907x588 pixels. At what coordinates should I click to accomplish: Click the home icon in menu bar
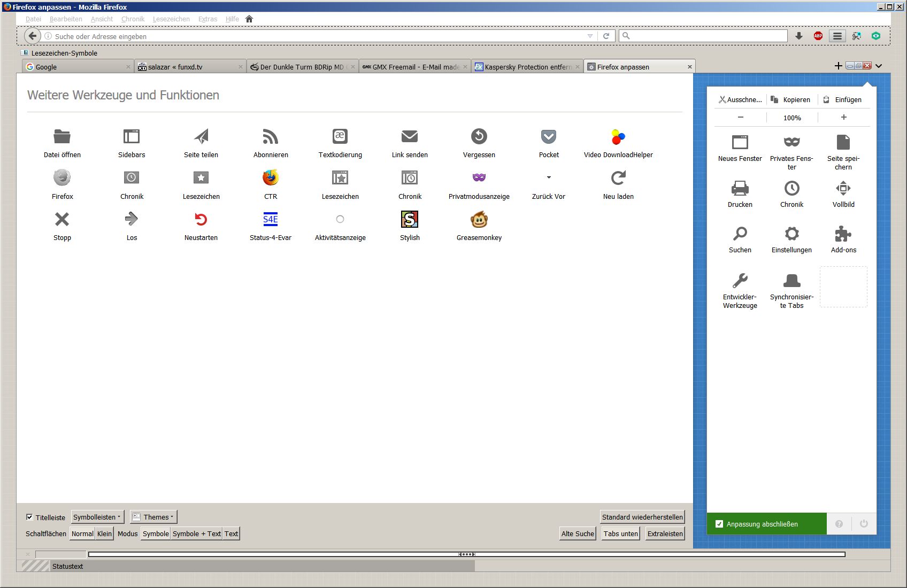[249, 19]
